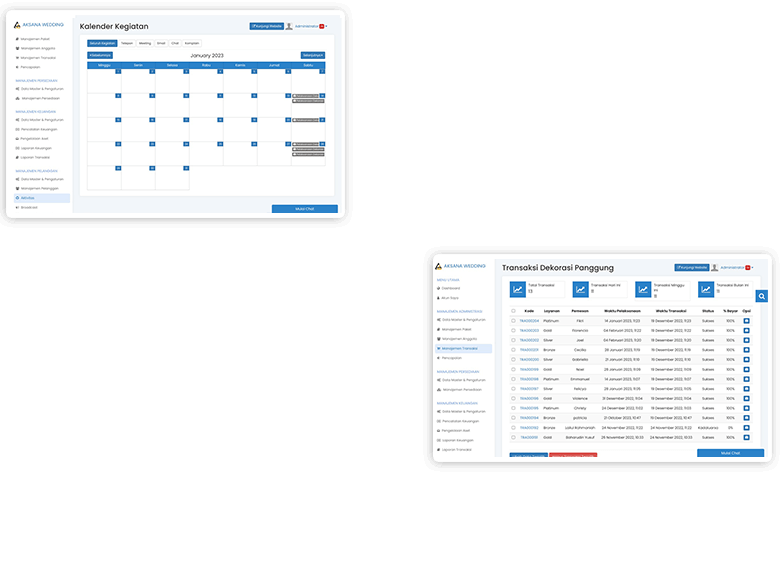
Task: Click the Transaksi Bulan Ini chart icon
Action: tap(707, 289)
